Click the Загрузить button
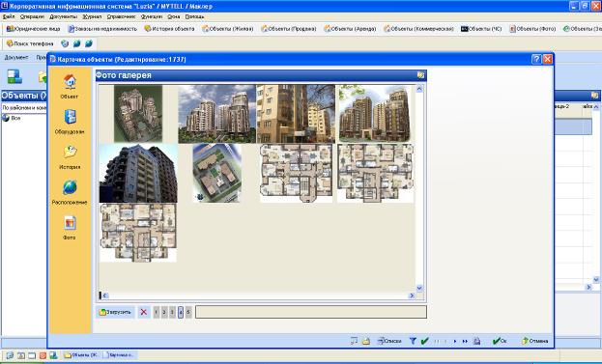The height and width of the screenshot is (364, 602). 115,312
